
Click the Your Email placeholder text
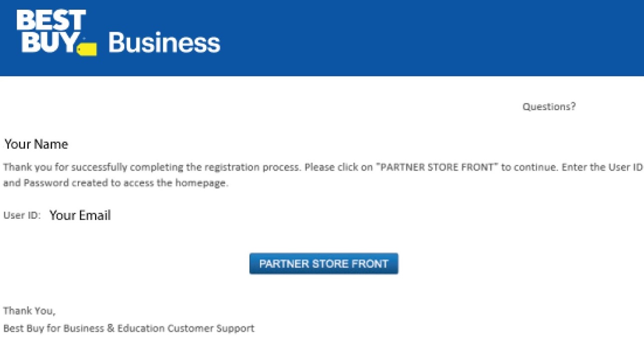[80, 215]
